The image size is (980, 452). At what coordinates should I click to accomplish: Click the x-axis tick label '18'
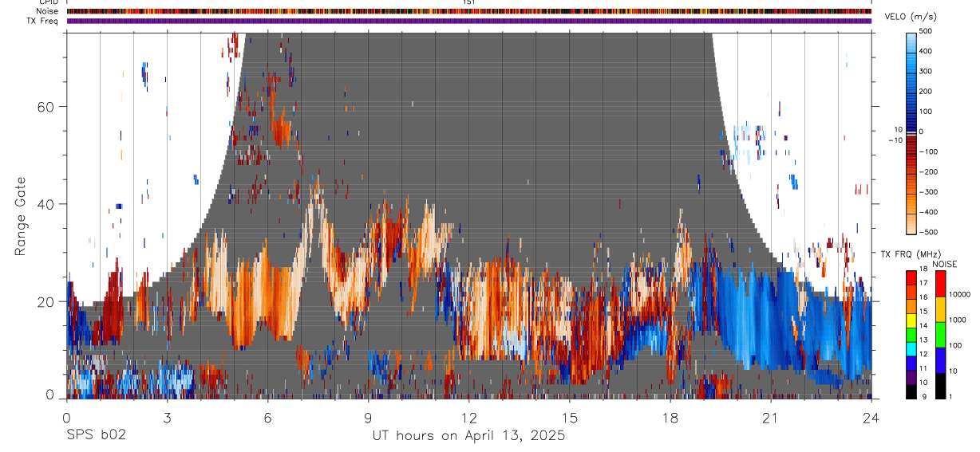(670, 418)
